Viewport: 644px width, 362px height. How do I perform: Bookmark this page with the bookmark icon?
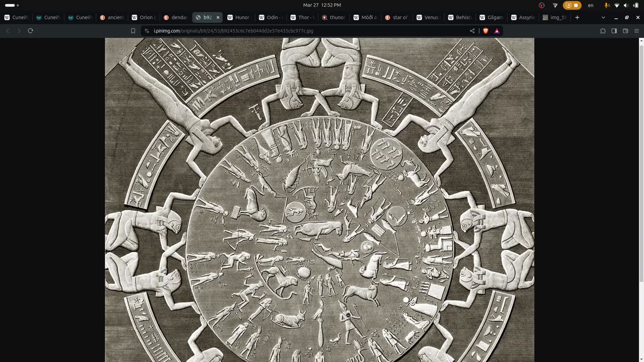[133, 31]
